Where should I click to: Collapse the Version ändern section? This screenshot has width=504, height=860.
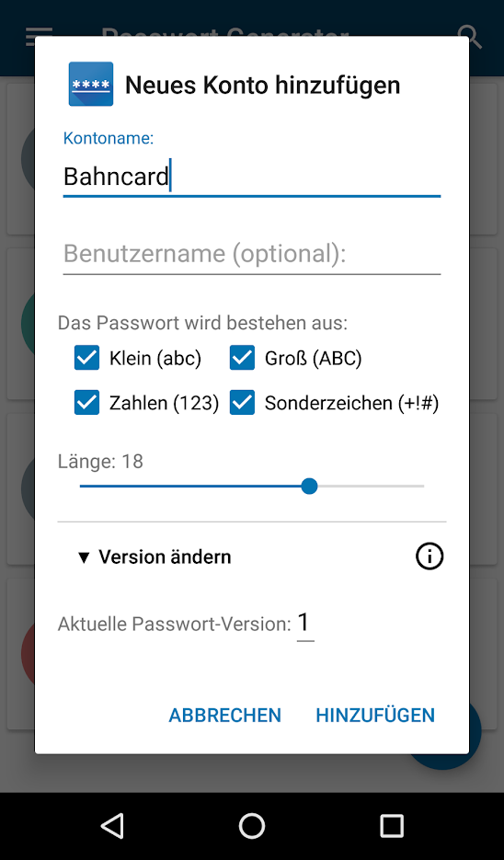(x=155, y=557)
